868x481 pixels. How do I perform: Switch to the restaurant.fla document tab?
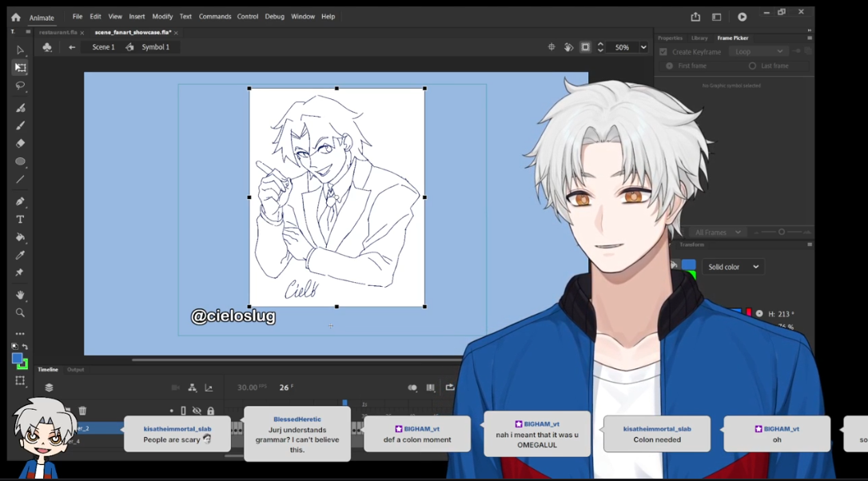click(x=58, y=33)
